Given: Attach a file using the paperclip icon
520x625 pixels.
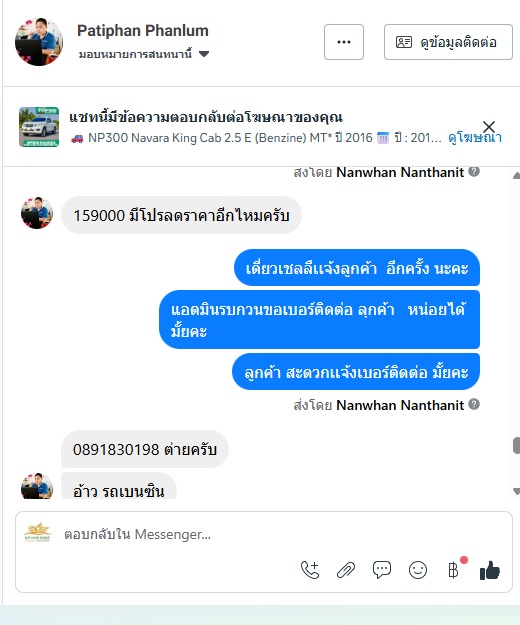Looking at the screenshot, I should 346,570.
